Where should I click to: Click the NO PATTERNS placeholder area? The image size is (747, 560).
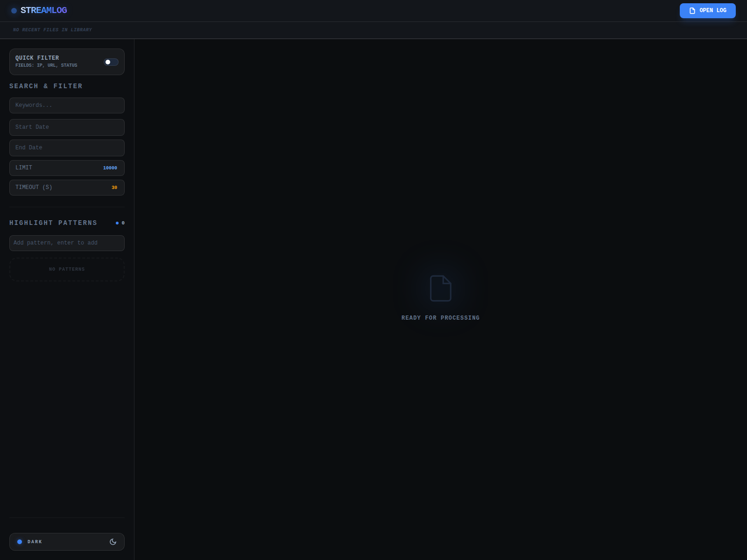pyautogui.click(x=67, y=269)
